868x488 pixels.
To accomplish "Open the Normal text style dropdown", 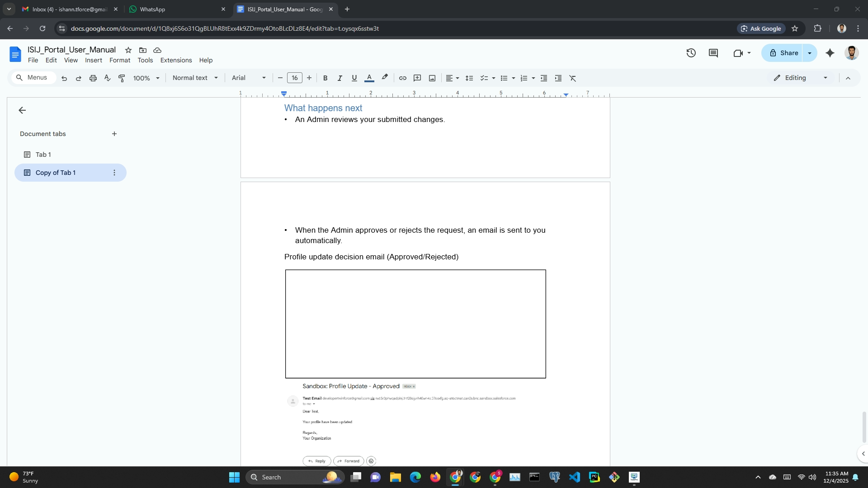I will pyautogui.click(x=195, y=78).
